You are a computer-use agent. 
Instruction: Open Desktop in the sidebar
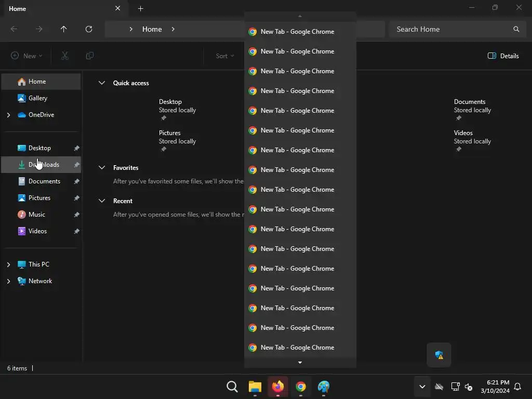click(x=41, y=148)
